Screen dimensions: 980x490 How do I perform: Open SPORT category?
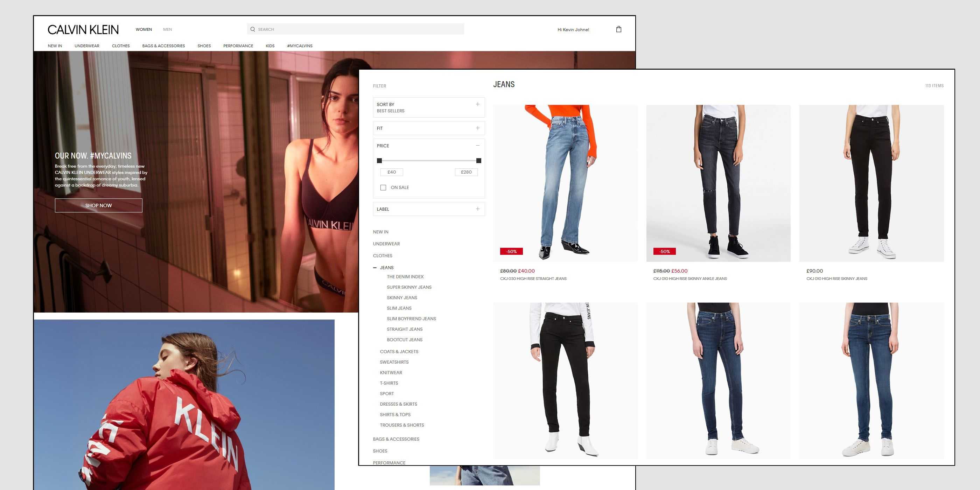[386, 394]
